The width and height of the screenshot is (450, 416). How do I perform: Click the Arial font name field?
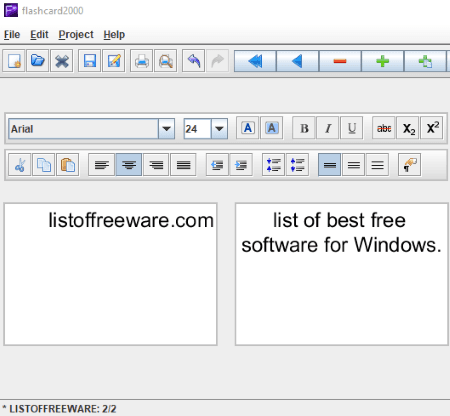[x=83, y=129]
